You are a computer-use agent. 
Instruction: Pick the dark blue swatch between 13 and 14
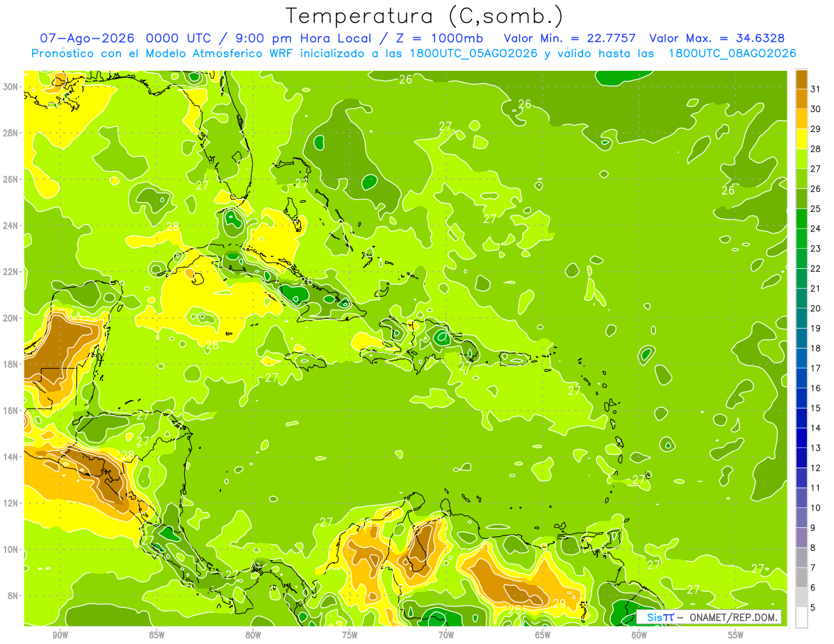(x=801, y=438)
